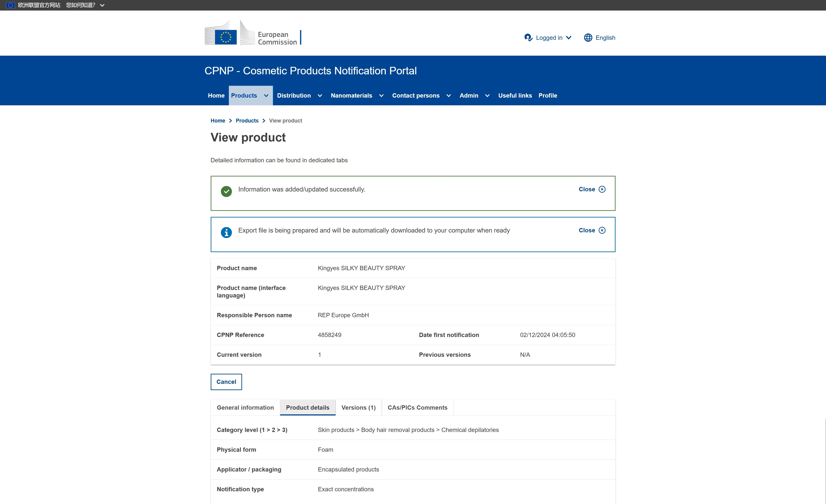Open the Admin dropdown menu
826x504 pixels.
pyautogui.click(x=487, y=95)
